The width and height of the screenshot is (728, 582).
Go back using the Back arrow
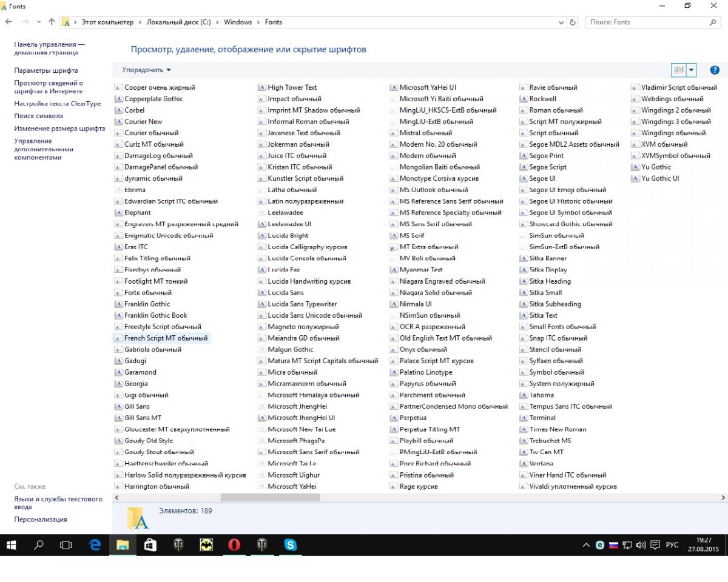click(8, 22)
